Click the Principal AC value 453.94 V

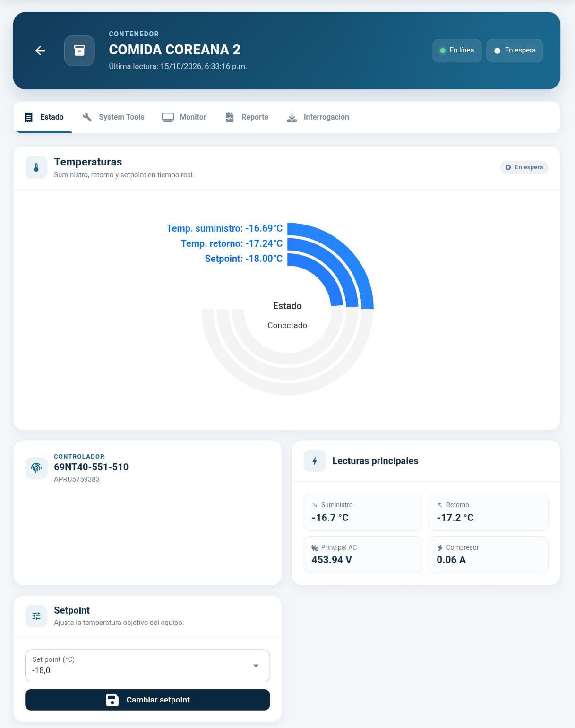pos(332,560)
